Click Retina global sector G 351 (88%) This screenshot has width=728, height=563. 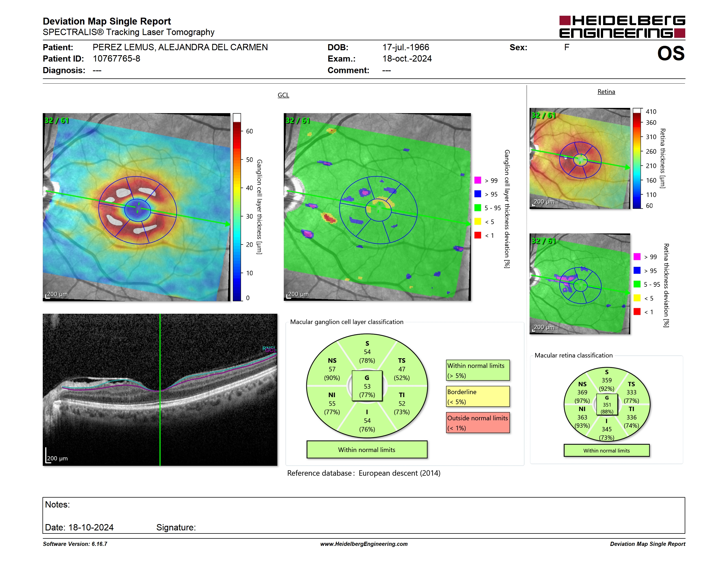607,405
